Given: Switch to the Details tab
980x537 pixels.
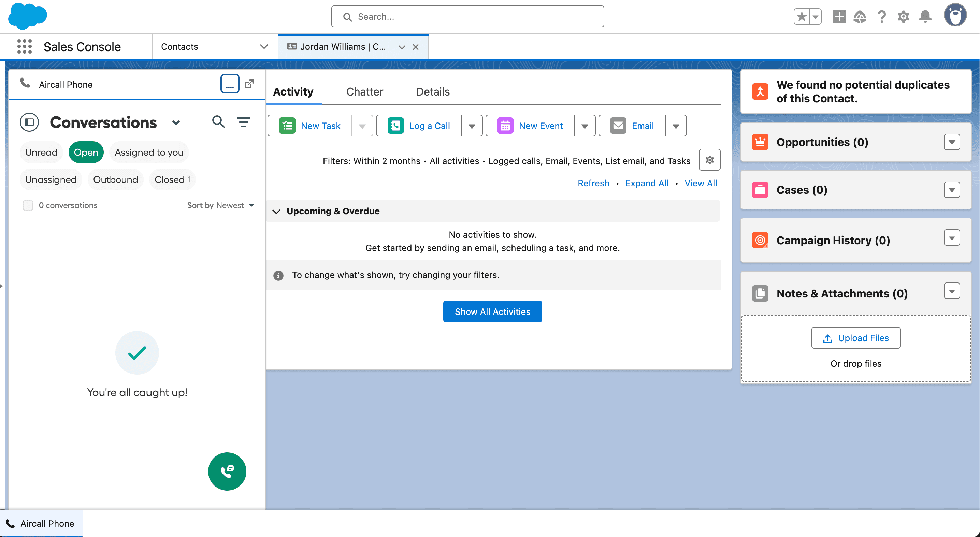Looking at the screenshot, I should (433, 92).
